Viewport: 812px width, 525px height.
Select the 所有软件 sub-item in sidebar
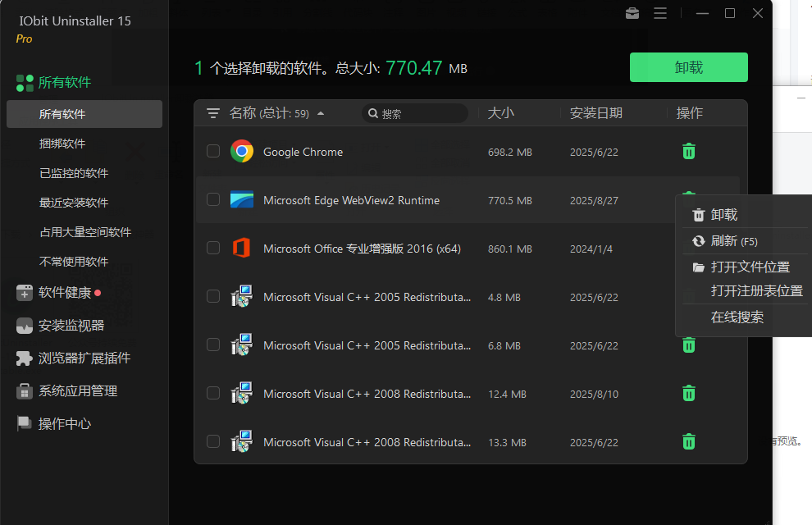coord(84,114)
